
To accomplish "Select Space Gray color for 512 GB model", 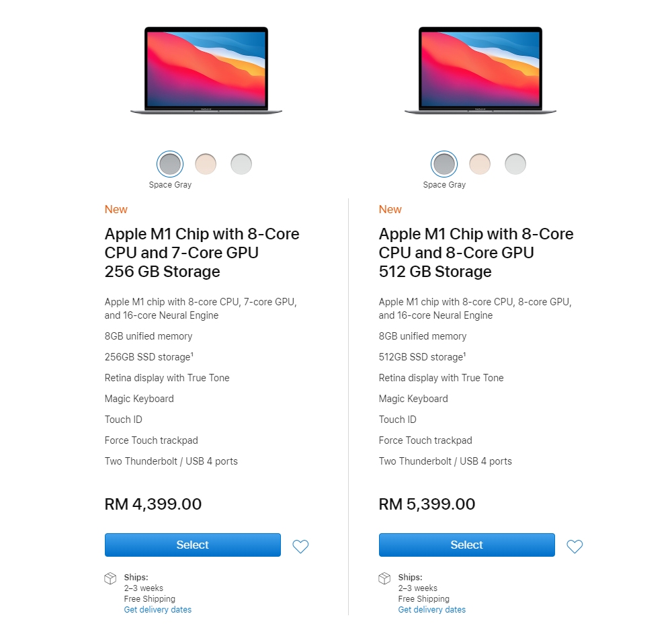I will click(x=444, y=163).
